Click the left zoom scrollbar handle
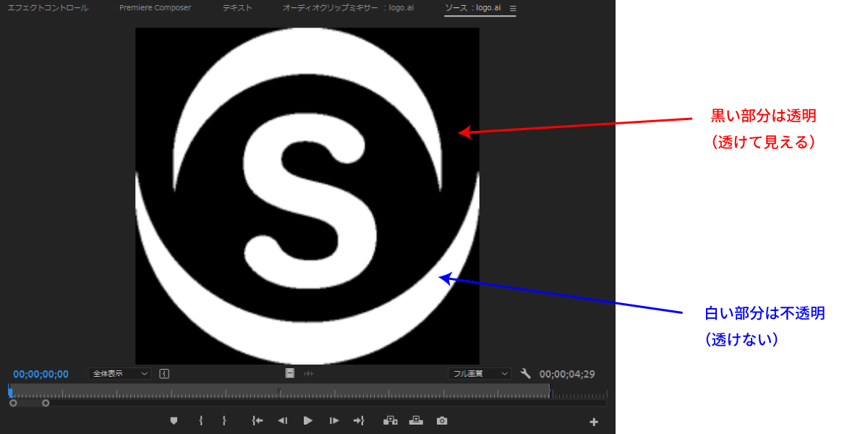The height and width of the screenshot is (434, 868). (x=13, y=403)
